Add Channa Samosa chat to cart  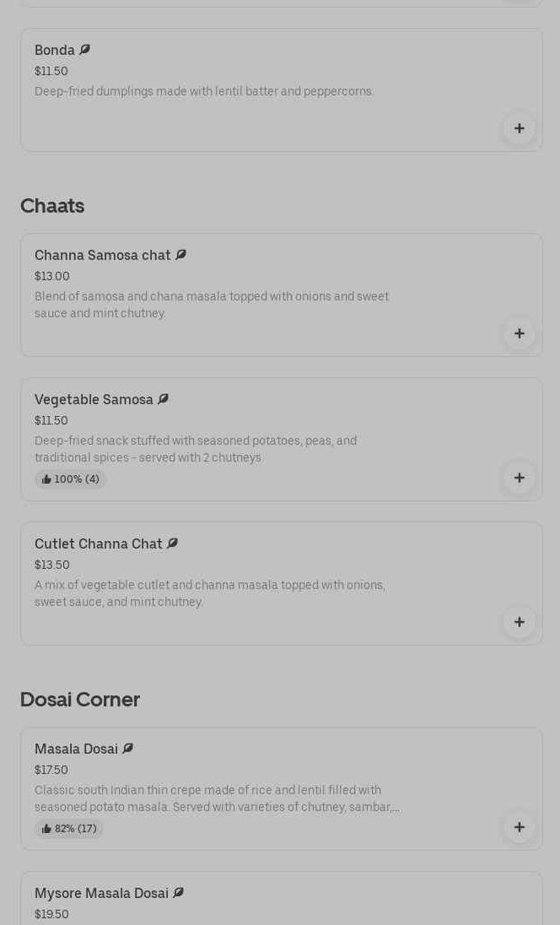coord(519,333)
